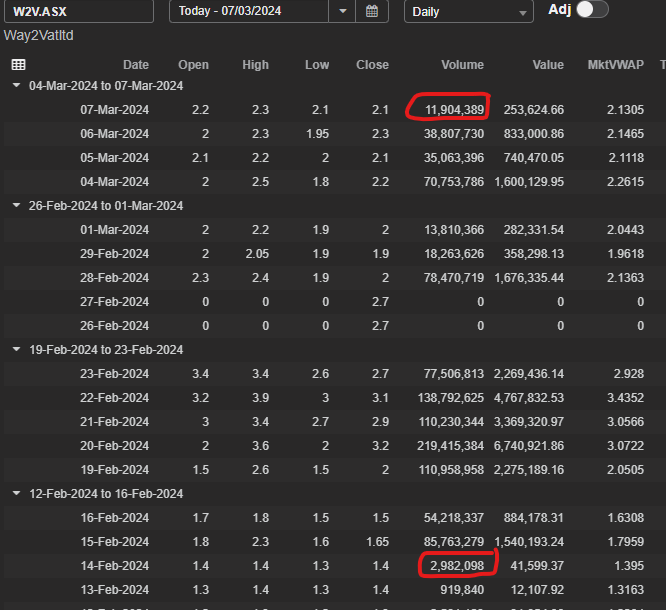
Task: Collapse the 04-Mar-2024 to 07-Mar-2024 group
Action: (x=17, y=85)
